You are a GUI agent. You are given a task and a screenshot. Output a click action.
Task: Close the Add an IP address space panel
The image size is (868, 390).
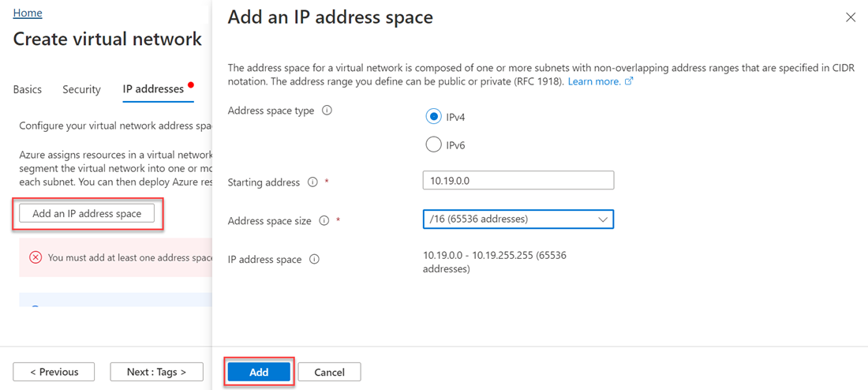point(850,17)
